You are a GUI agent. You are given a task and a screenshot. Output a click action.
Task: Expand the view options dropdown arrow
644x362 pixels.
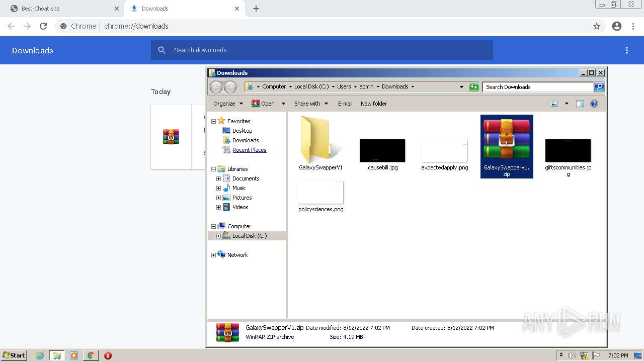click(567, 104)
